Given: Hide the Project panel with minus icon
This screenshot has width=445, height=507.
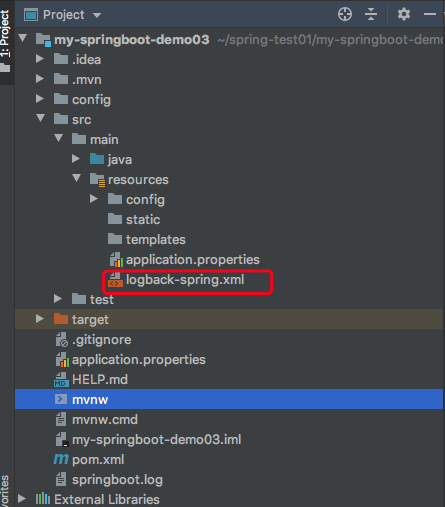Looking at the screenshot, I should (x=430, y=14).
